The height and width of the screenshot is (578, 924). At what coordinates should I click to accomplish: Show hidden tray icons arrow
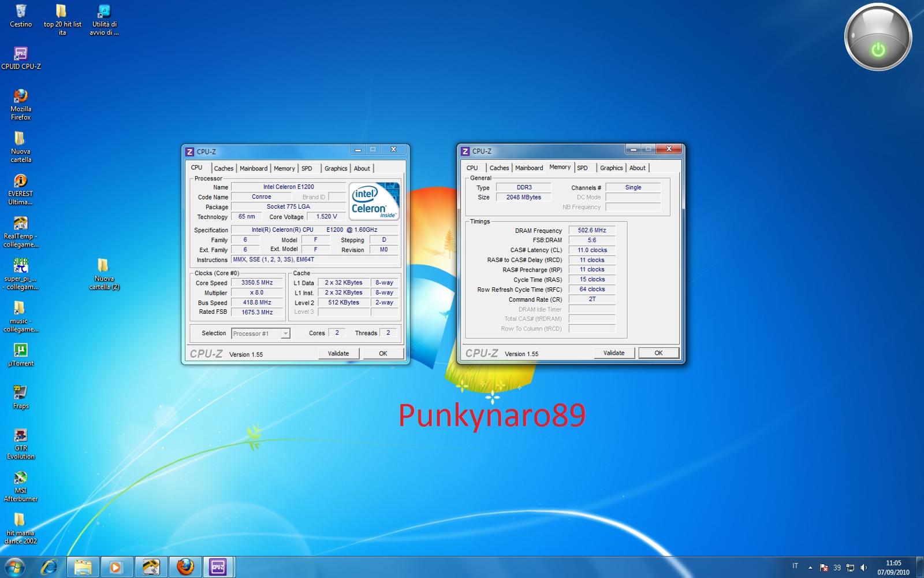[x=810, y=568]
